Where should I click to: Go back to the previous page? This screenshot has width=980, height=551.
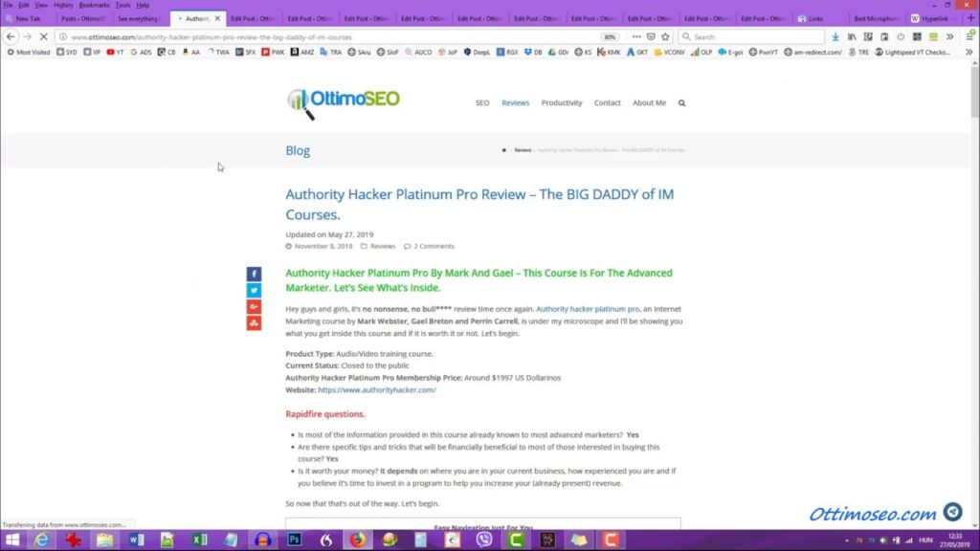(11, 37)
